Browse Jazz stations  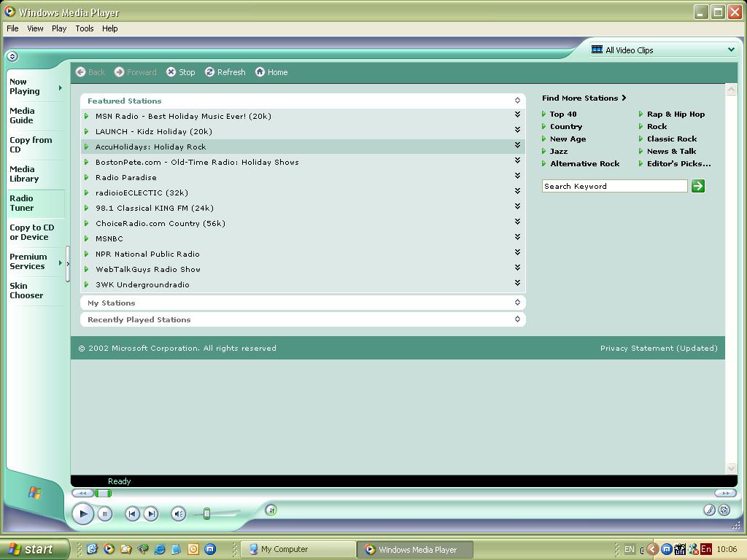pyautogui.click(x=559, y=152)
